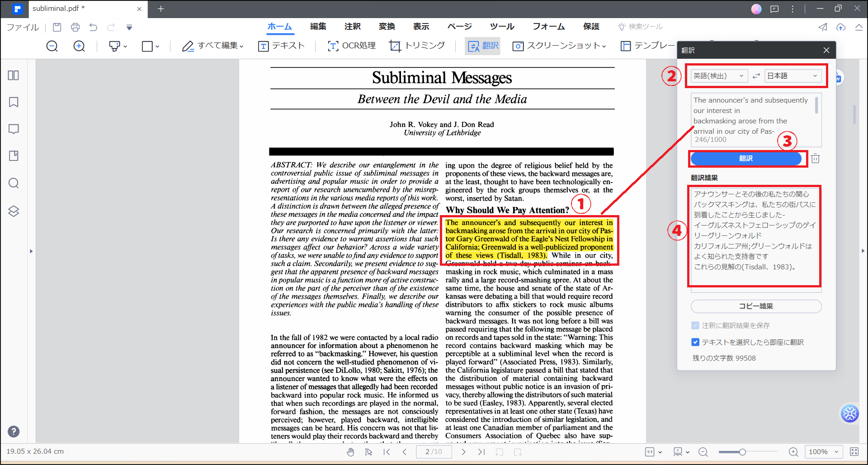Toggle the 翻訳 tool in the toolbar
868x465 pixels.
point(483,46)
